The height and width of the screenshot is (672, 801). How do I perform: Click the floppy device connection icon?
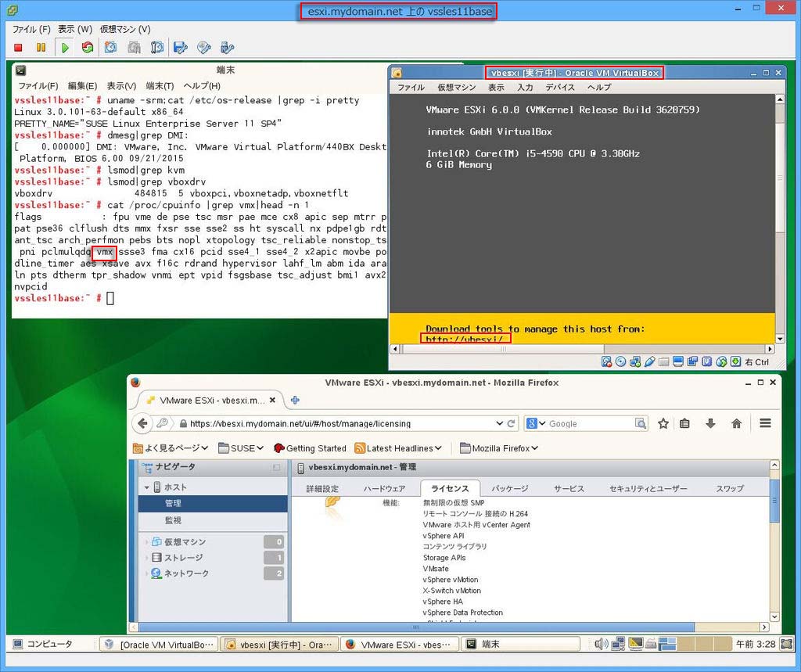coord(180,48)
